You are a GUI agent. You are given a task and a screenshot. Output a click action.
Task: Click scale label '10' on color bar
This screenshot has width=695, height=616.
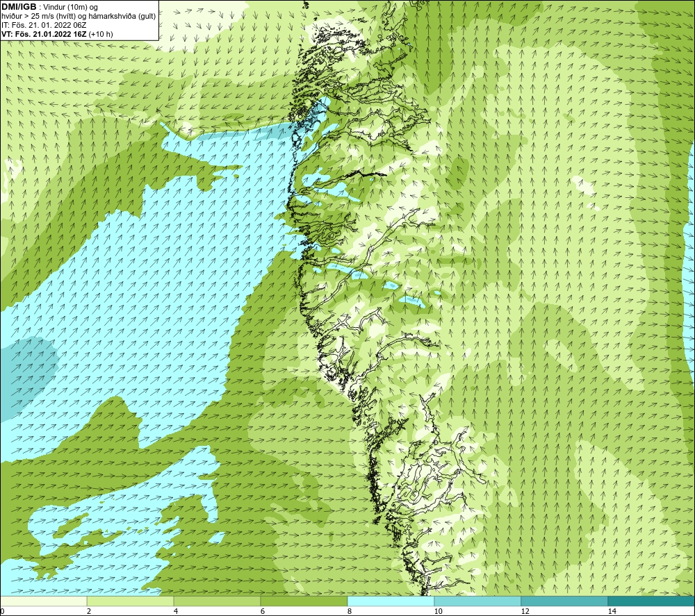pyautogui.click(x=438, y=611)
